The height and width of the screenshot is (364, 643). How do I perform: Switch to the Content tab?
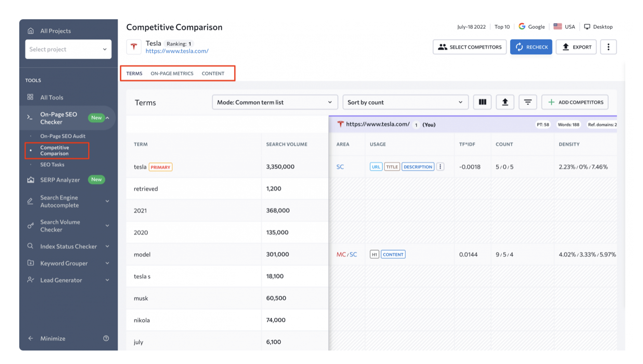213,74
